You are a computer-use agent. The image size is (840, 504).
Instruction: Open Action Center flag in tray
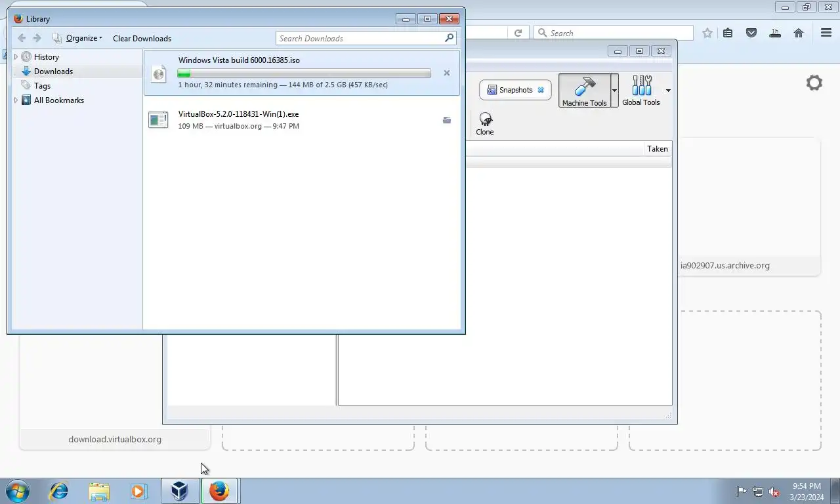tap(742, 492)
